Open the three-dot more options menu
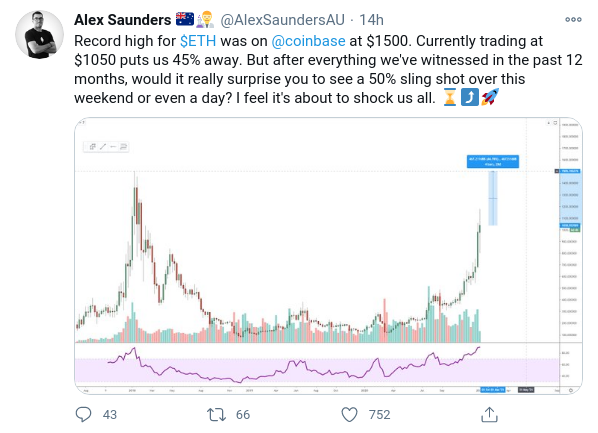Screen dimensions: 598x433 pyautogui.click(x=573, y=19)
